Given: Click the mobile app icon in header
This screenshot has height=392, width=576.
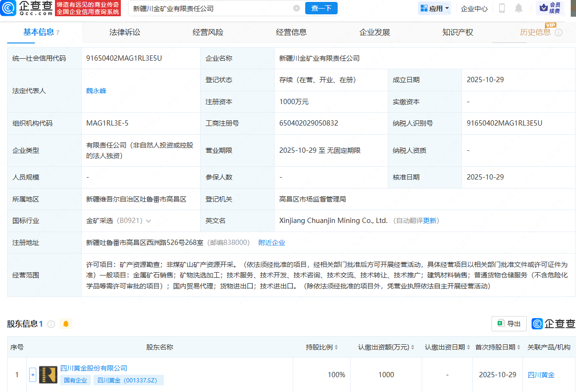Looking at the screenshot, I should (501, 8).
